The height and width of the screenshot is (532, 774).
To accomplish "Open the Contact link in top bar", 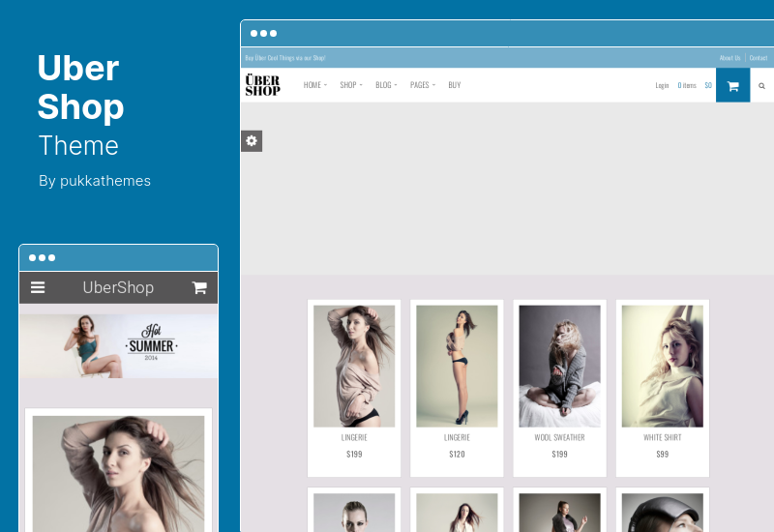I will 759,58.
